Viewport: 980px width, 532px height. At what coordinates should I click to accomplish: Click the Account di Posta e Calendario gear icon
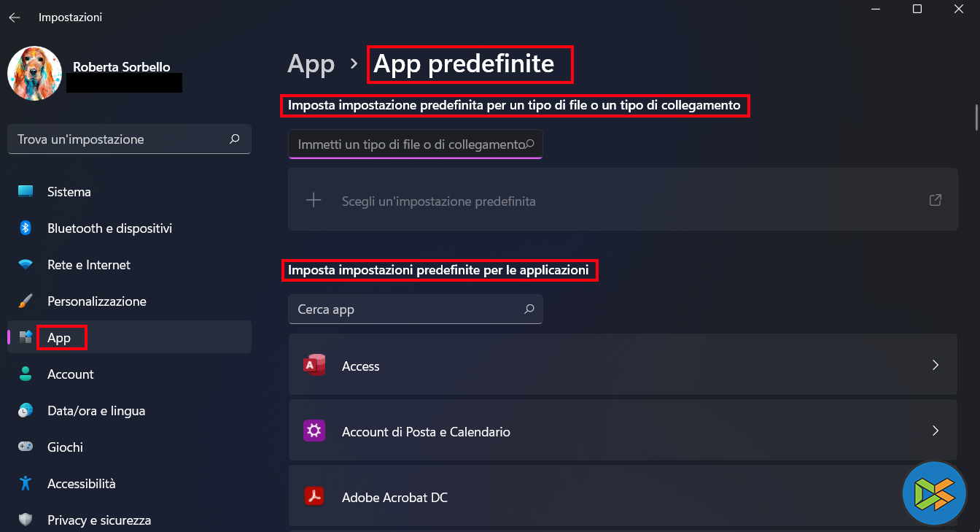click(314, 431)
